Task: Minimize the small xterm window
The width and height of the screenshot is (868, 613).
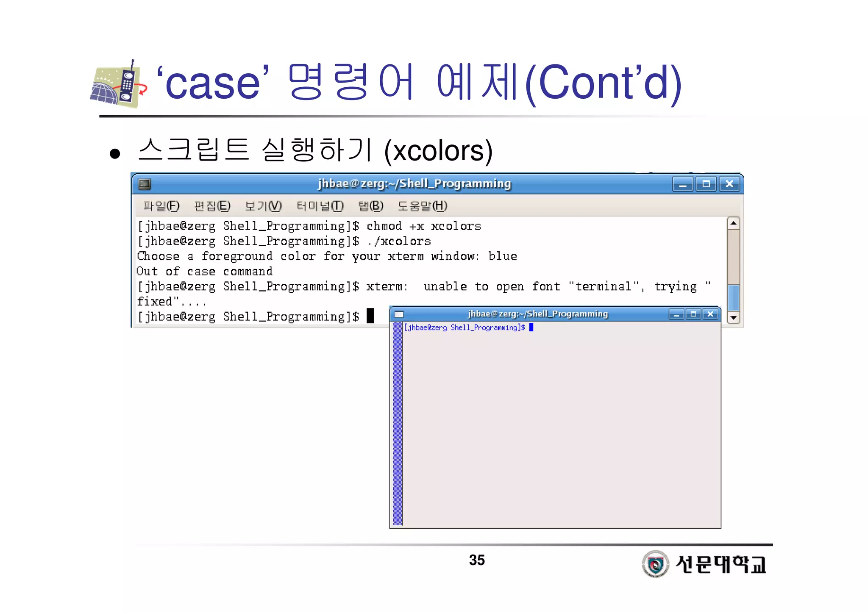Action: (676, 314)
